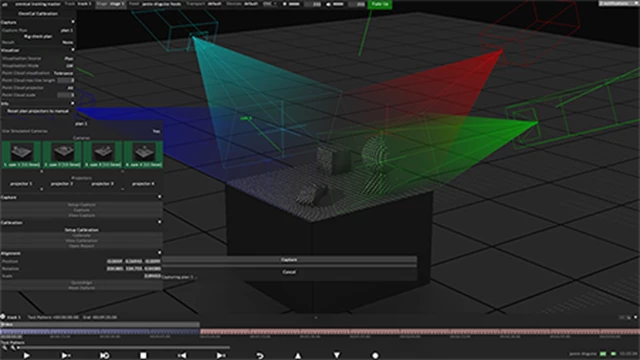Change the Visualisation Source option
The height and width of the screenshot is (360, 640).
point(69,58)
